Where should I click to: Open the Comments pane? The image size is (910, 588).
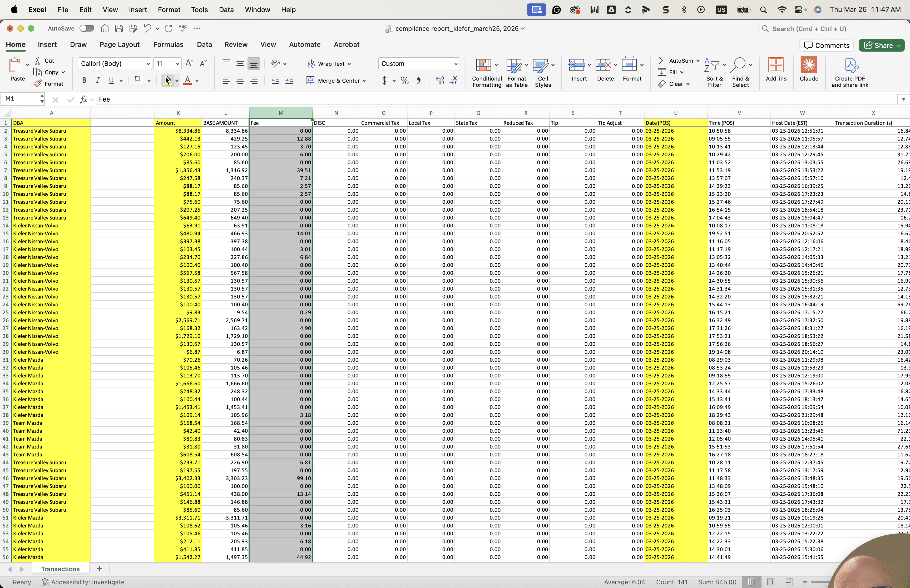pyautogui.click(x=826, y=46)
